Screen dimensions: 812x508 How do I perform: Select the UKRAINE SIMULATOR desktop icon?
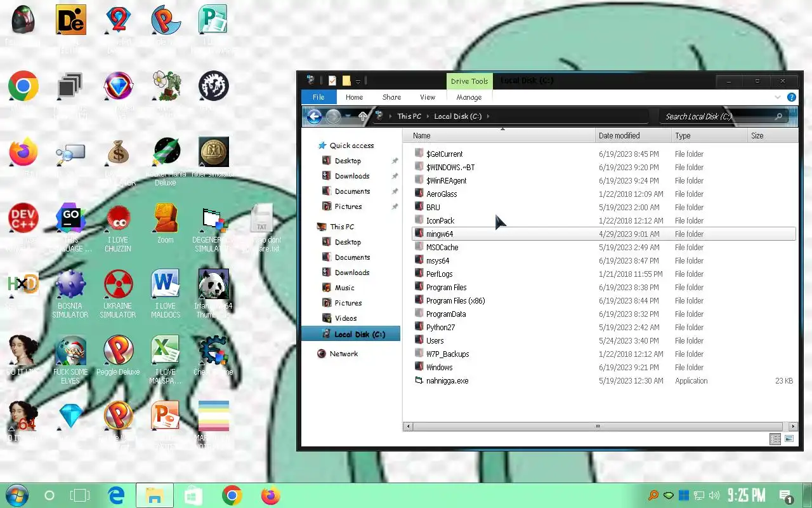pyautogui.click(x=118, y=284)
